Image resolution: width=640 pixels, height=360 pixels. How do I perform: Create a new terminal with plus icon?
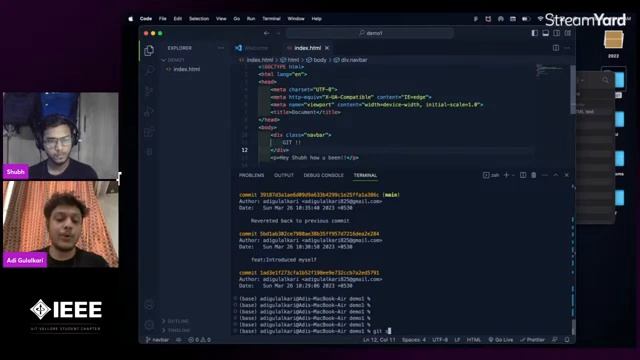506,175
